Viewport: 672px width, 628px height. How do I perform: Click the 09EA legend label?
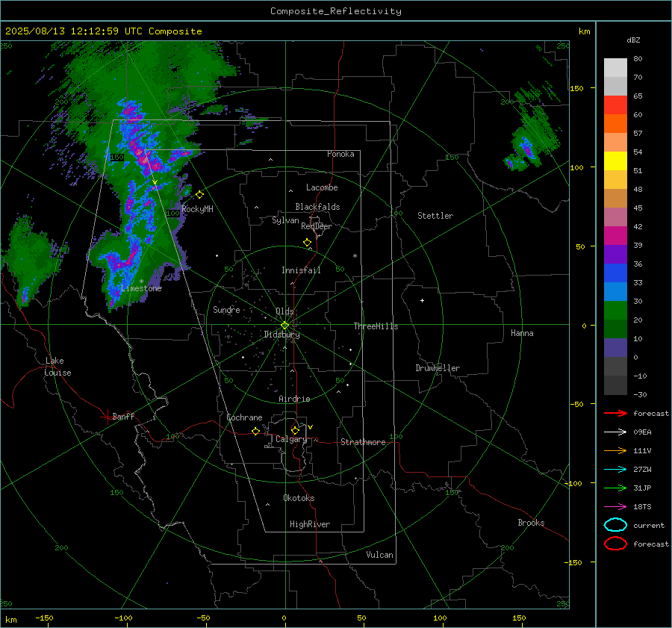coord(642,432)
